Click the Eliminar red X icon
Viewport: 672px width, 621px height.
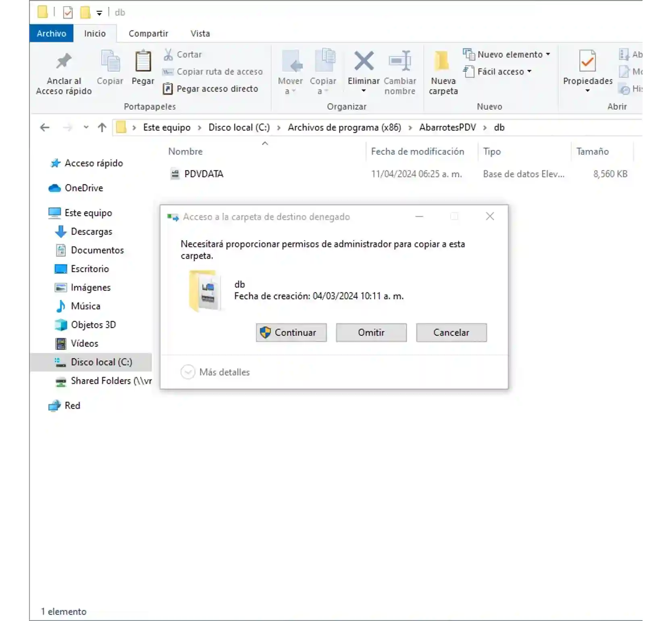coord(364,60)
